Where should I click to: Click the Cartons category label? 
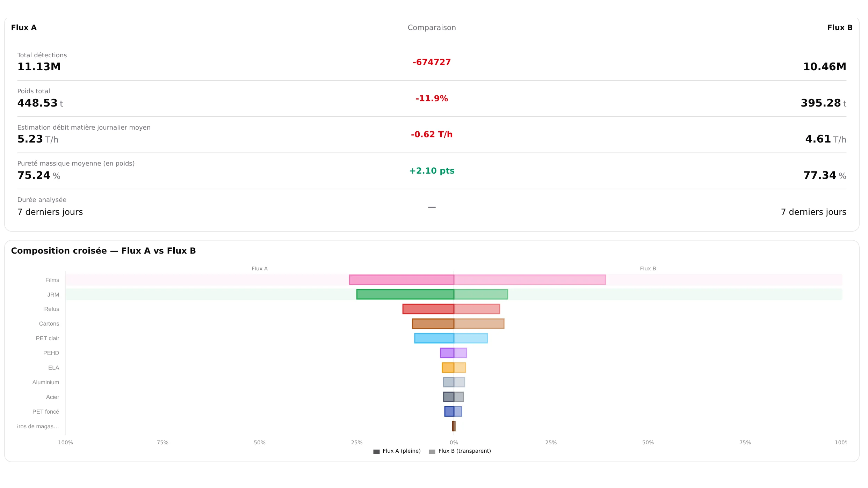pos(49,324)
